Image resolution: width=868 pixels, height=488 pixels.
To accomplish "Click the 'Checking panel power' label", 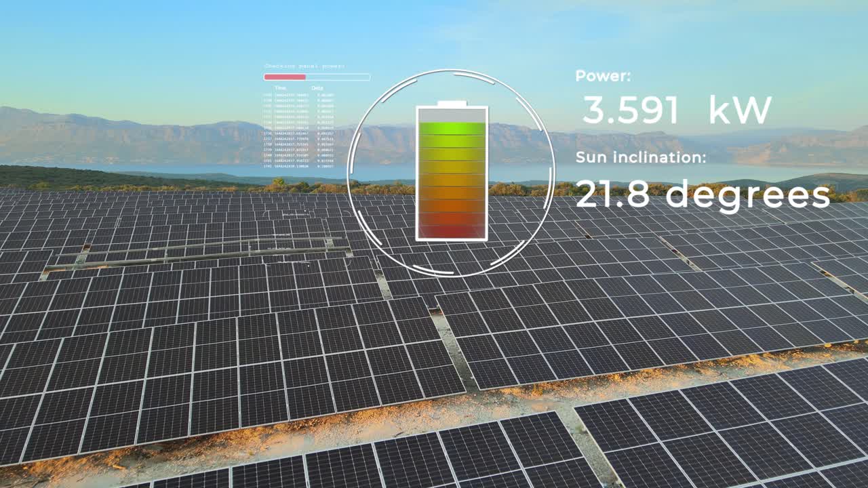I will 304,66.
